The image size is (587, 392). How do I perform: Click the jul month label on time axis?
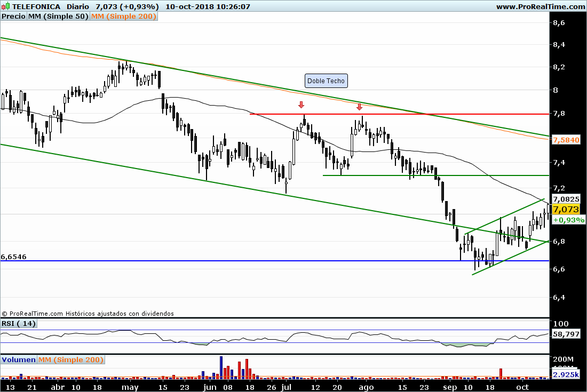tap(286, 387)
